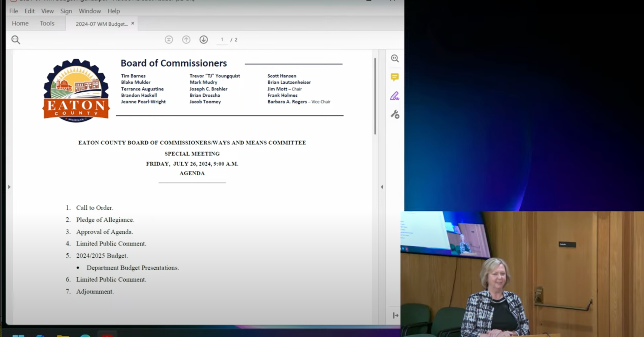
Task: Click the name Jeanne Pearl-Wright
Action: tap(143, 102)
